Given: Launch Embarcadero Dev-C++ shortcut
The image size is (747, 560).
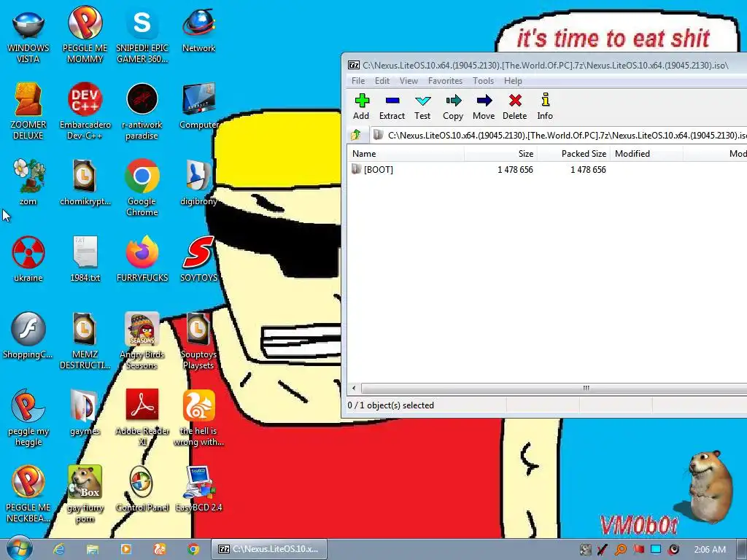Looking at the screenshot, I should pyautogui.click(x=85, y=112).
